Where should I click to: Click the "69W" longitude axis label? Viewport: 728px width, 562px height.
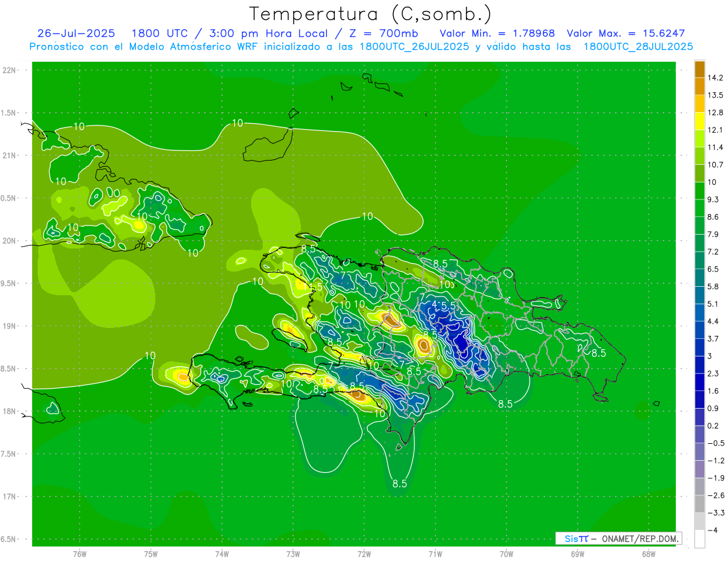click(x=578, y=554)
